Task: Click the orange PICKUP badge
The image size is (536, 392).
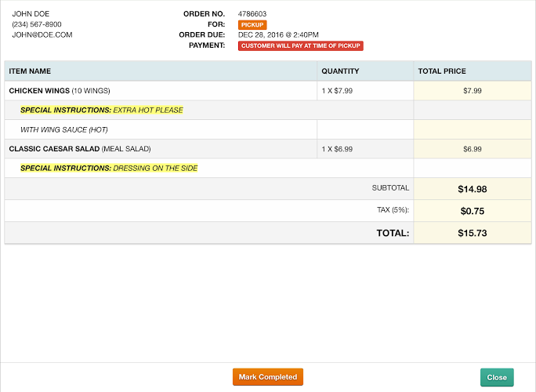Action: pos(252,24)
